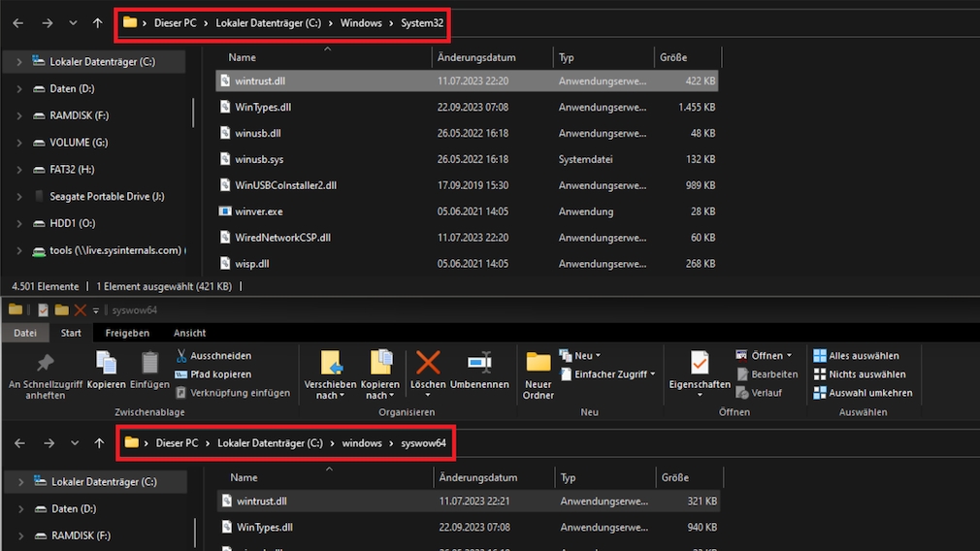
Task: Open Eigenschaften properties icon
Action: [700, 364]
